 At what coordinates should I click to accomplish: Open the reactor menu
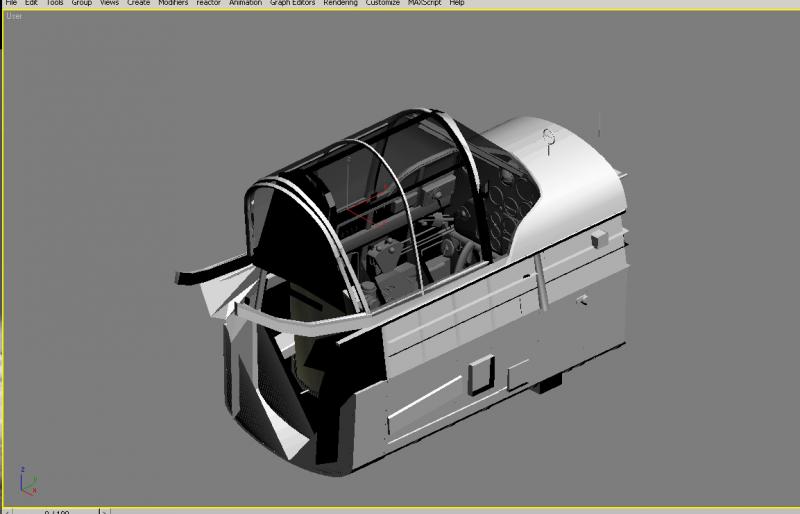[208, 3]
